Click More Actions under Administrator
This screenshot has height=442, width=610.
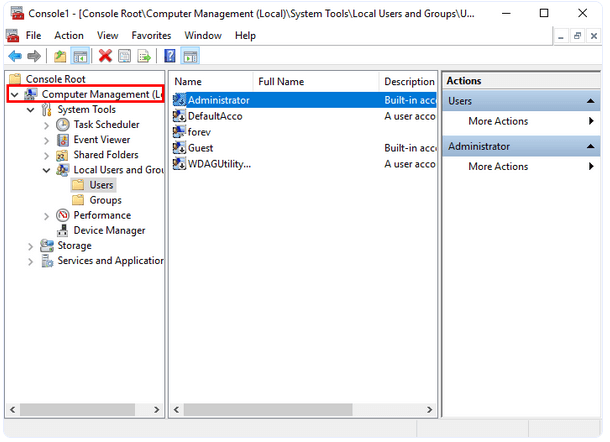[x=498, y=167]
